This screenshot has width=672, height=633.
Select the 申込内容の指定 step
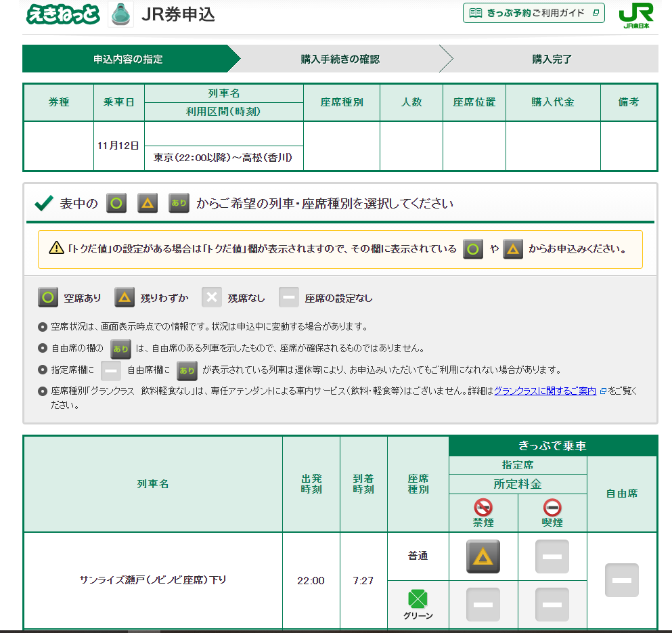[127, 59]
